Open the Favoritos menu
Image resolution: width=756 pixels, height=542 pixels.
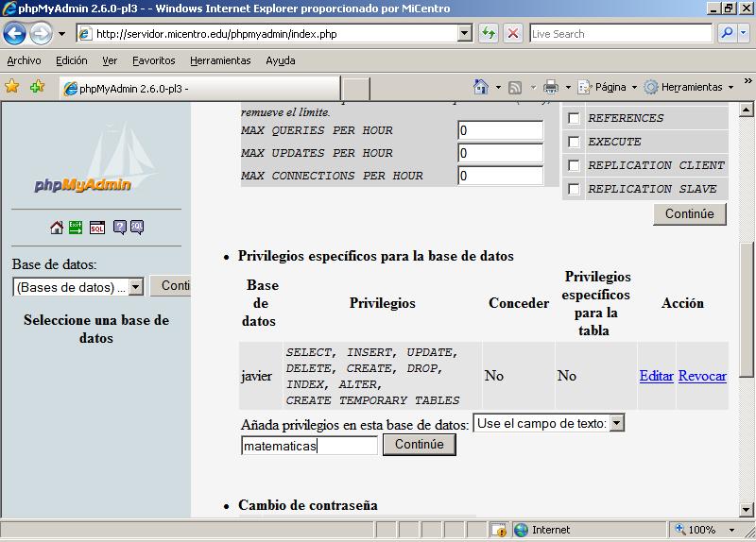click(153, 60)
